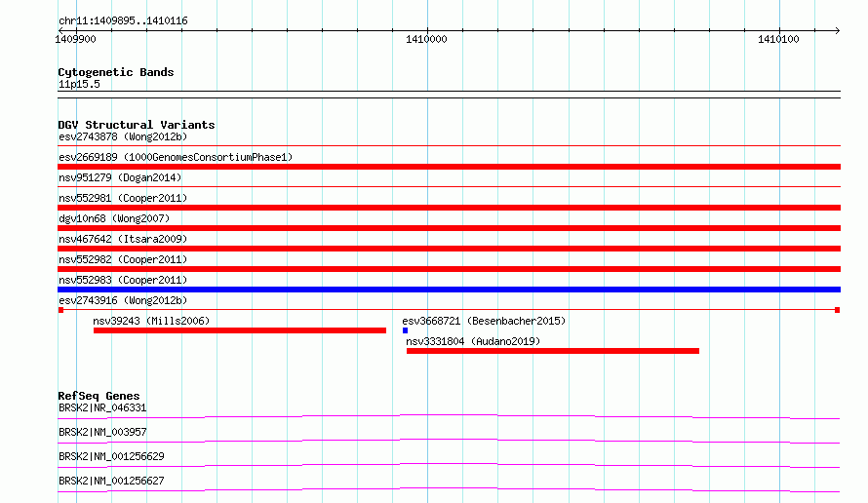Open variant esv3668721 (Besenbacher2015) label
Image resolution: width=868 pixels, height=503 pixels.
(x=484, y=321)
